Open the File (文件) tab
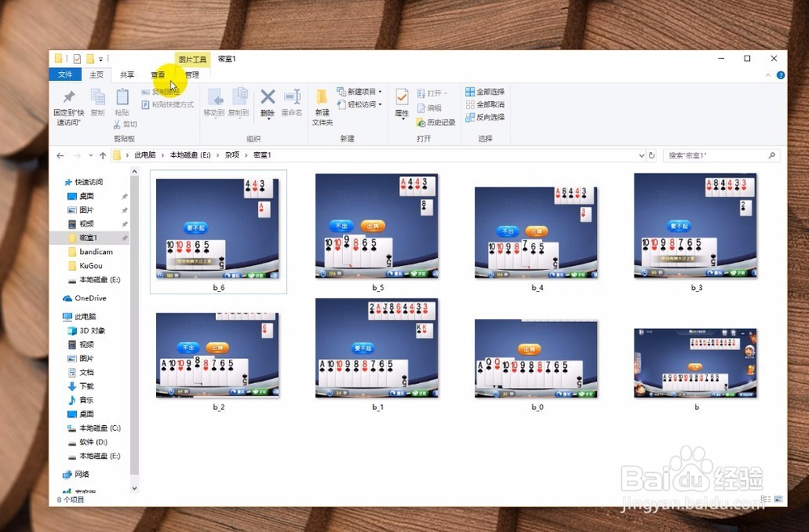 point(65,74)
